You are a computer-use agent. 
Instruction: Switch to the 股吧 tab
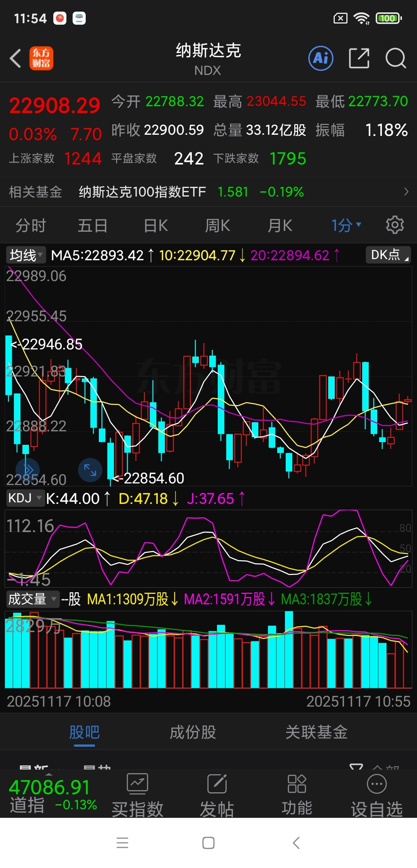pyautogui.click(x=85, y=732)
